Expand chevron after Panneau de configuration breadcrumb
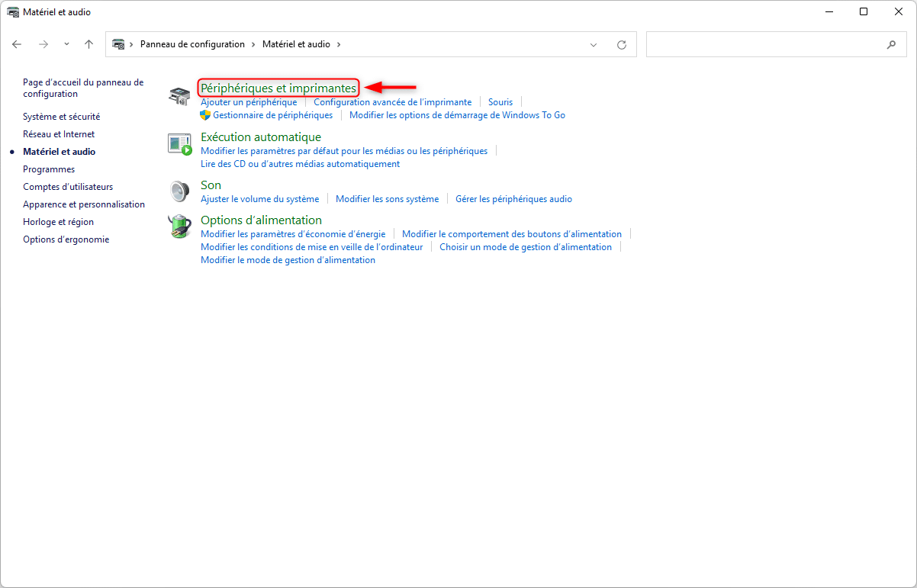The image size is (917, 588). click(254, 44)
